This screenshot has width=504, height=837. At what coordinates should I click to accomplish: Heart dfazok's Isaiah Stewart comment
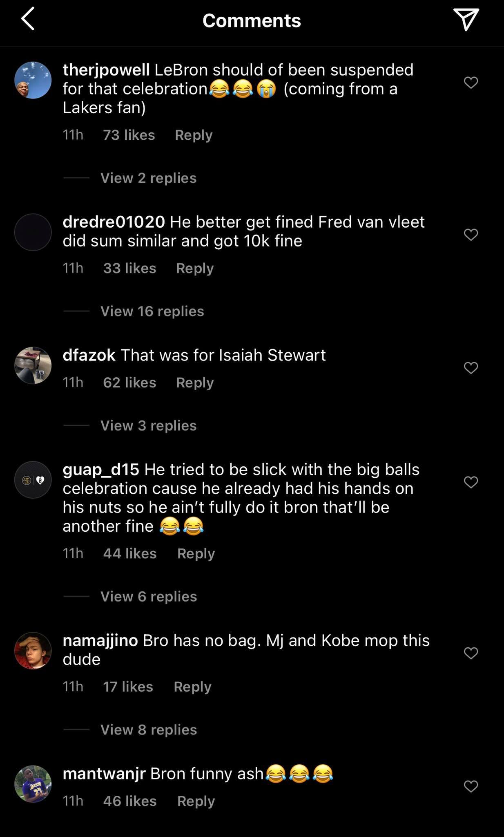point(471,368)
